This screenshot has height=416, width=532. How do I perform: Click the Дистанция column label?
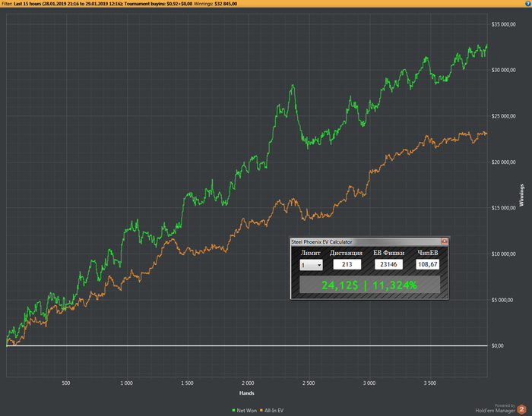pos(346,253)
